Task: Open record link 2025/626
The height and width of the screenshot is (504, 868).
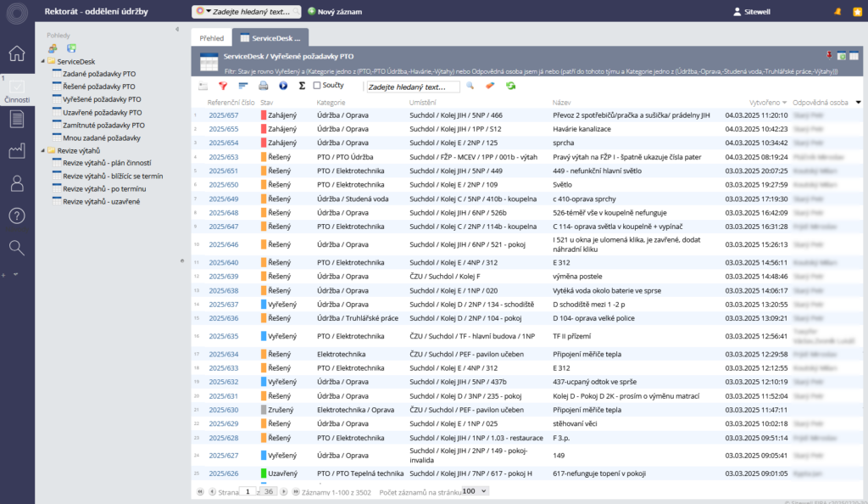Action: (x=224, y=473)
